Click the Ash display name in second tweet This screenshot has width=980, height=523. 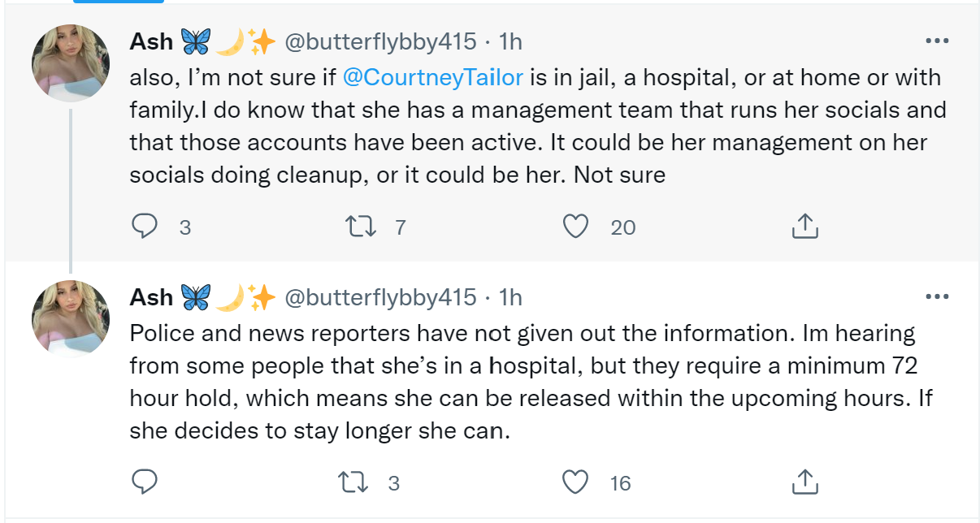coord(151,298)
